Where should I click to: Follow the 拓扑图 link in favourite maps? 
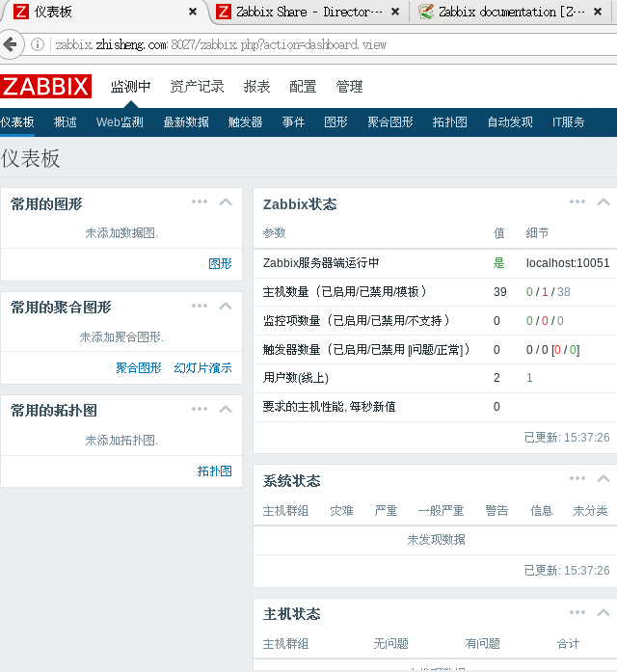(214, 471)
